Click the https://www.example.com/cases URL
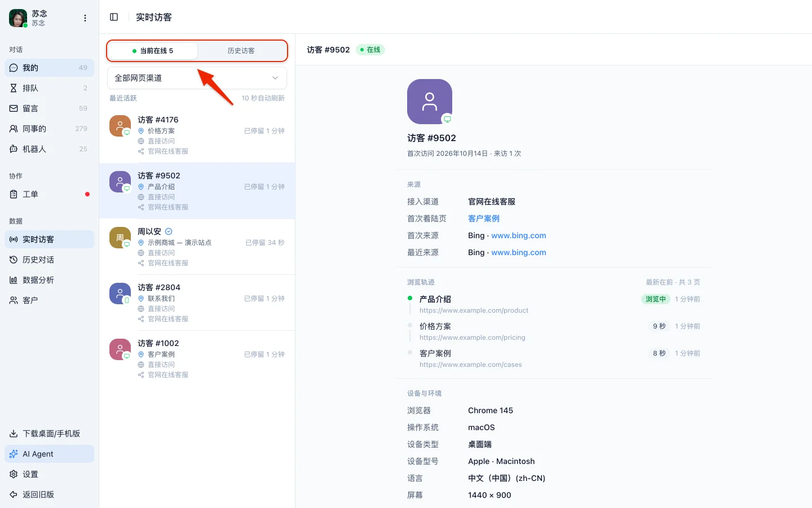The height and width of the screenshot is (508, 812). coord(471,365)
